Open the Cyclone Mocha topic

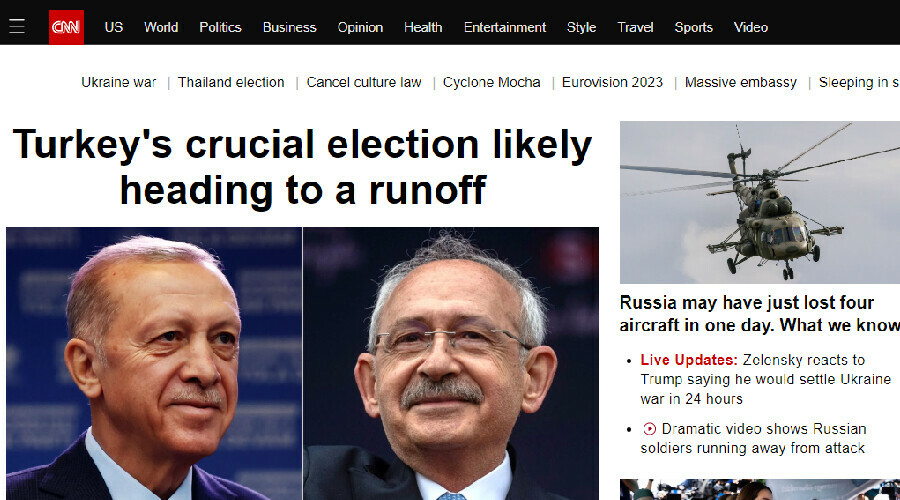491,82
